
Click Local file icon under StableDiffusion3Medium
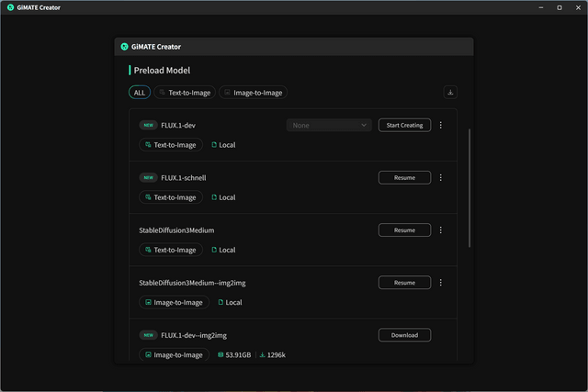[x=214, y=250]
